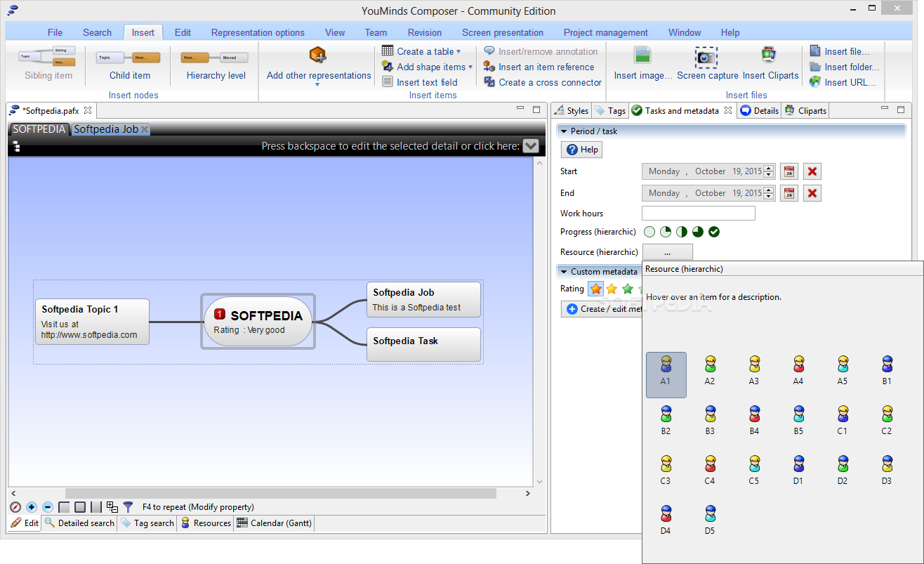The height and width of the screenshot is (564, 924).
Task: Click Create / edit metadata button
Action: (602, 309)
